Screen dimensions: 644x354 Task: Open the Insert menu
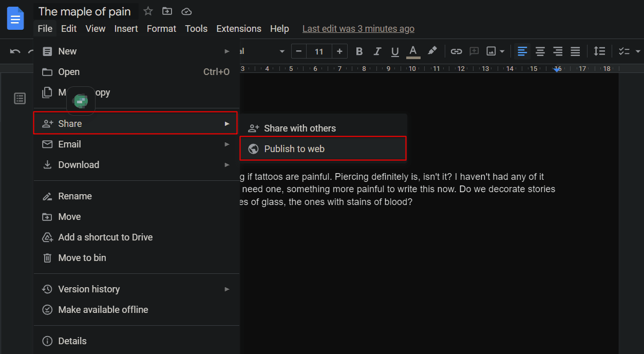pos(126,29)
